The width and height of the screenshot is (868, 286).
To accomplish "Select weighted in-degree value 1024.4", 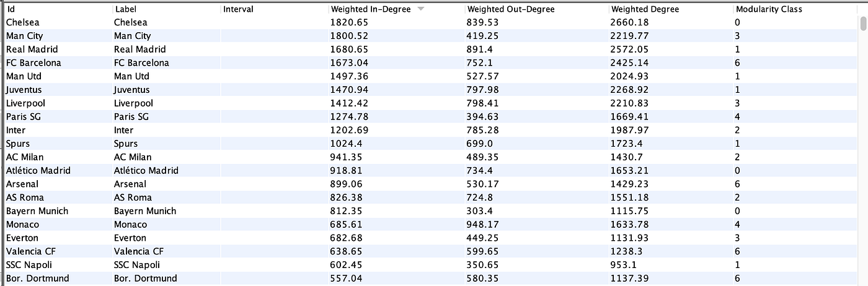I will 348,144.
